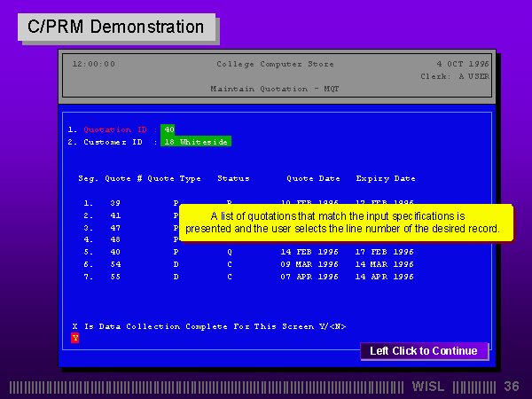Click the Quotation ID field containing 40
Screen dimensions: 532x399
coord(168,129)
